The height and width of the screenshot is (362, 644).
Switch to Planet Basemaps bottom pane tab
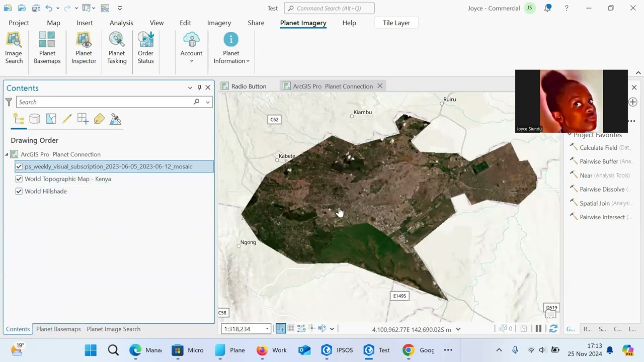coord(58,329)
